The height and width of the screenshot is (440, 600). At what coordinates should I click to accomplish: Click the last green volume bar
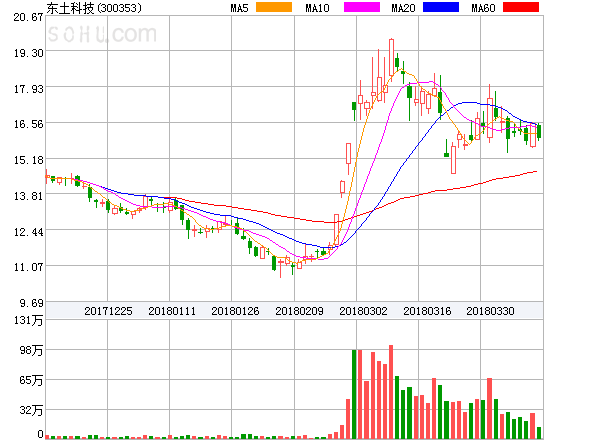click(539, 433)
